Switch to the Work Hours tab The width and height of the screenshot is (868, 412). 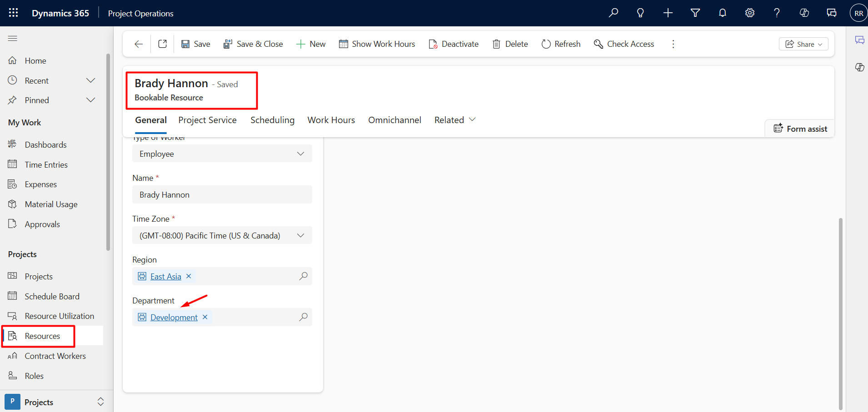coord(331,120)
